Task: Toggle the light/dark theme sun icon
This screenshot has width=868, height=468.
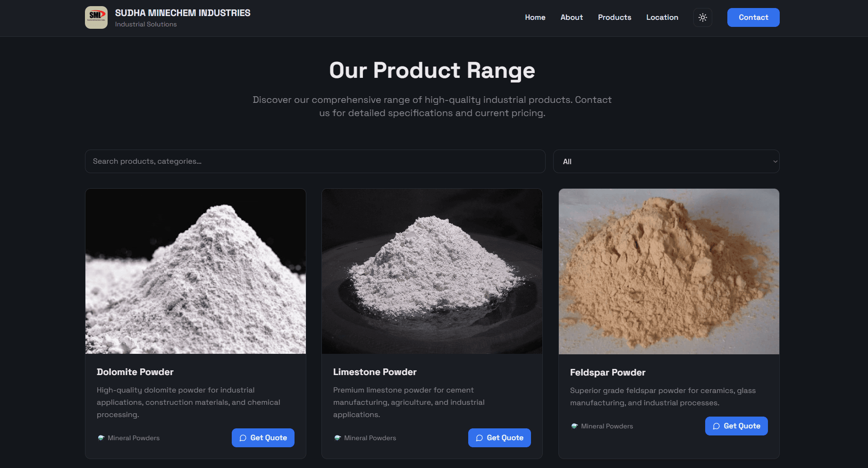Action: point(703,17)
